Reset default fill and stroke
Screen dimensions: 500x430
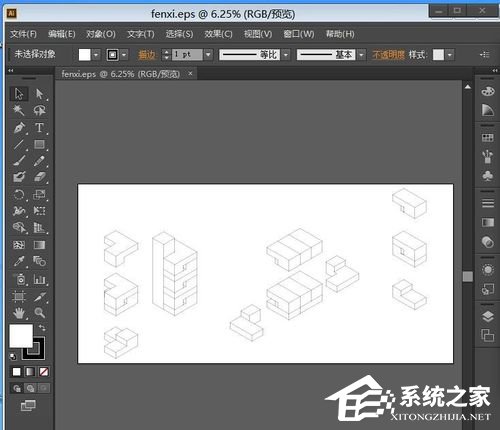(13, 357)
